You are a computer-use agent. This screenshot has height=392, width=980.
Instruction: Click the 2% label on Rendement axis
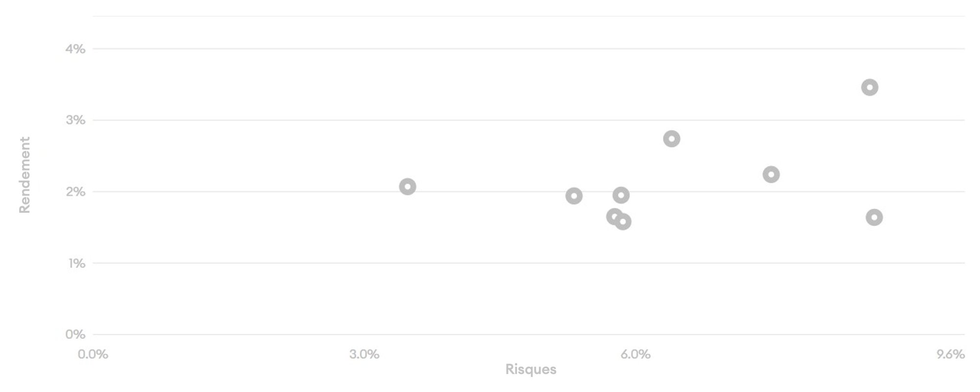[x=75, y=192]
